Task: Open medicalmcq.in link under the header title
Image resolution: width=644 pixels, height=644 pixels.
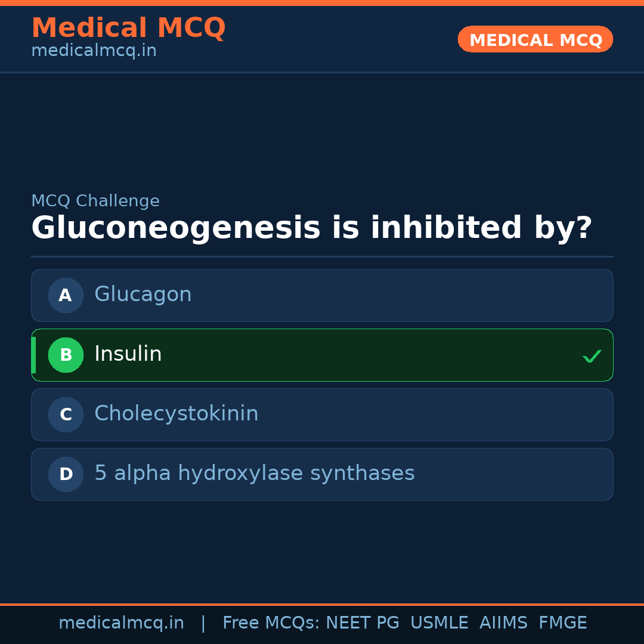Action: coord(94,51)
